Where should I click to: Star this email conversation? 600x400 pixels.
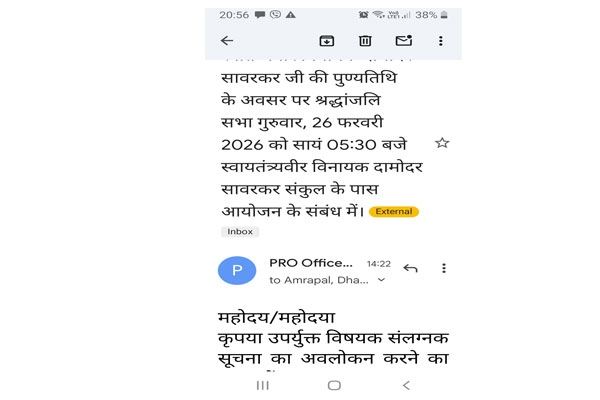pyautogui.click(x=442, y=143)
